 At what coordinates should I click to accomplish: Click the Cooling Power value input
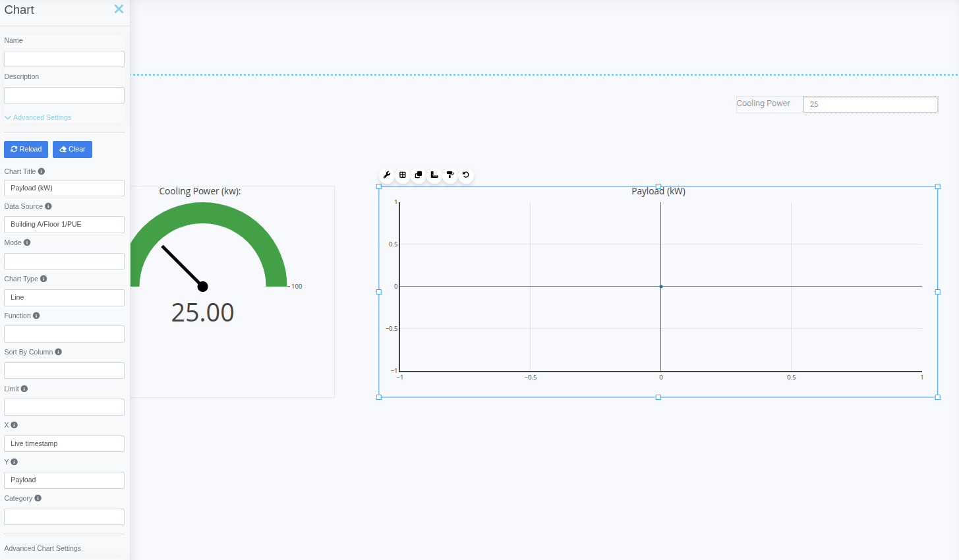pyautogui.click(x=870, y=104)
